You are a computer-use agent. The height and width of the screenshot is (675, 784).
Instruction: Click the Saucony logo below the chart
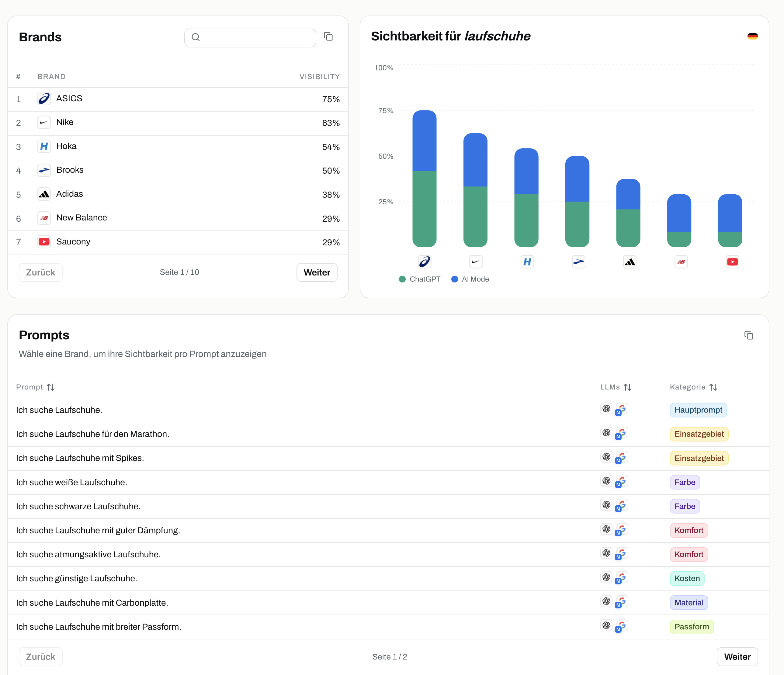point(733,262)
